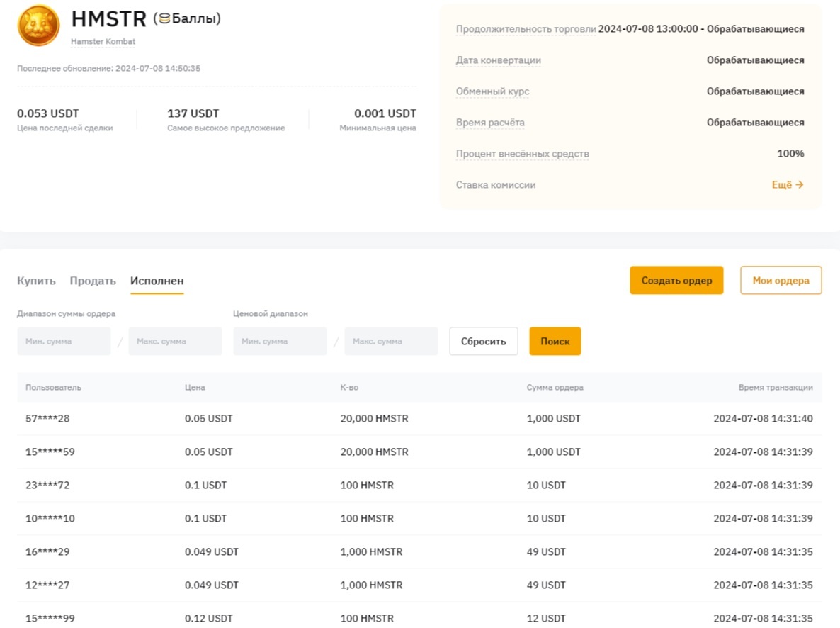Click the 0.053 USDT last trade price
The image size is (840, 628).
[x=47, y=113]
